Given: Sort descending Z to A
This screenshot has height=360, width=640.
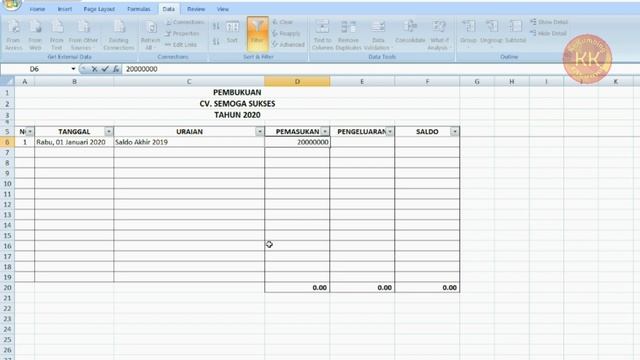Looking at the screenshot, I should pos(216,41).
